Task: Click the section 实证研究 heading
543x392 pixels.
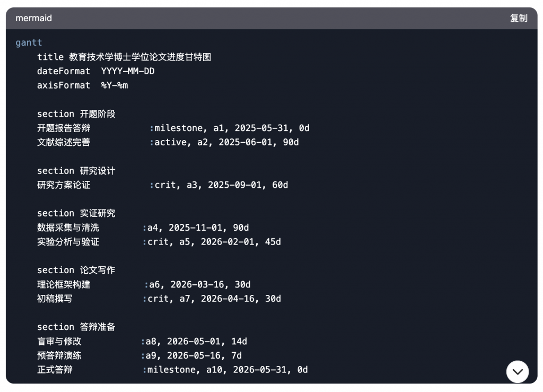Action: 76,213
